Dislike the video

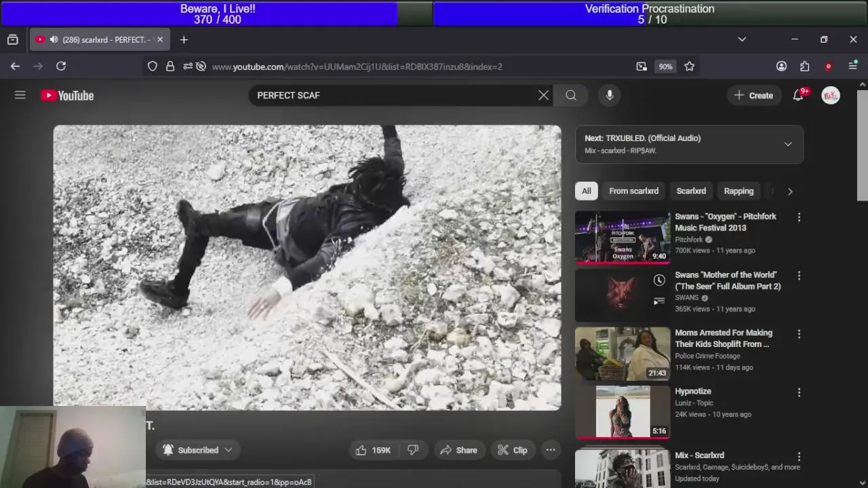click(x=413, y=450)
